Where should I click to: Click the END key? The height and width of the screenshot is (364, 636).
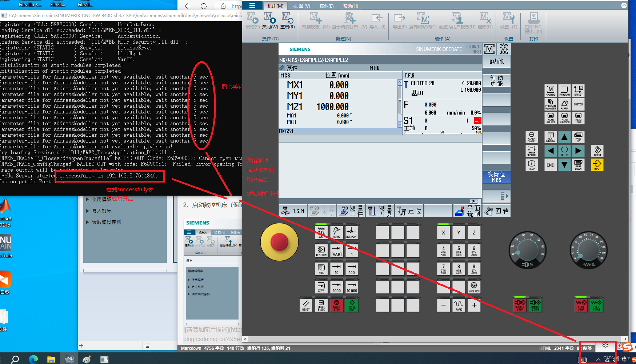pos(551,165)
